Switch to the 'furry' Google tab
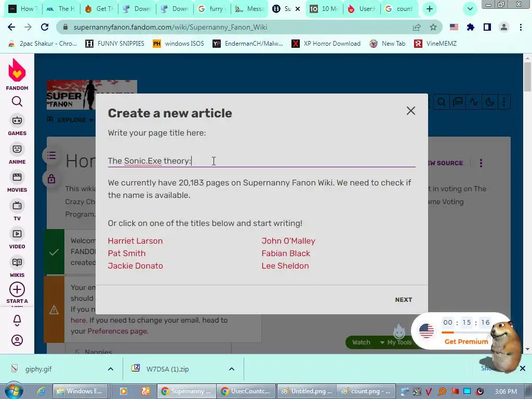The width and height of the screenshot is (532, 399). (212, 9)
